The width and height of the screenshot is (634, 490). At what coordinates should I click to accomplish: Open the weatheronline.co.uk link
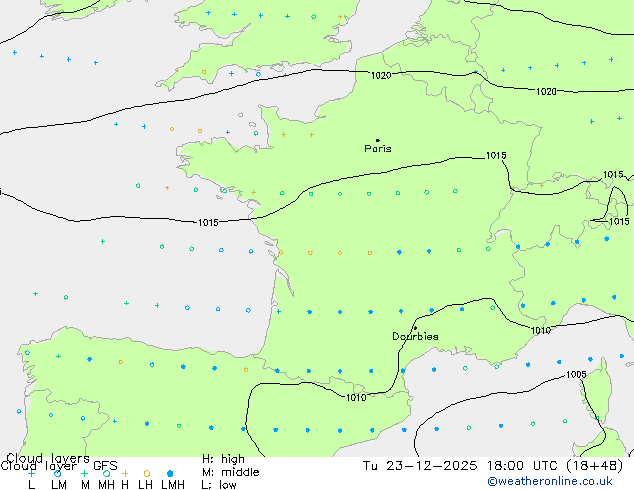(x=550, y=481)
